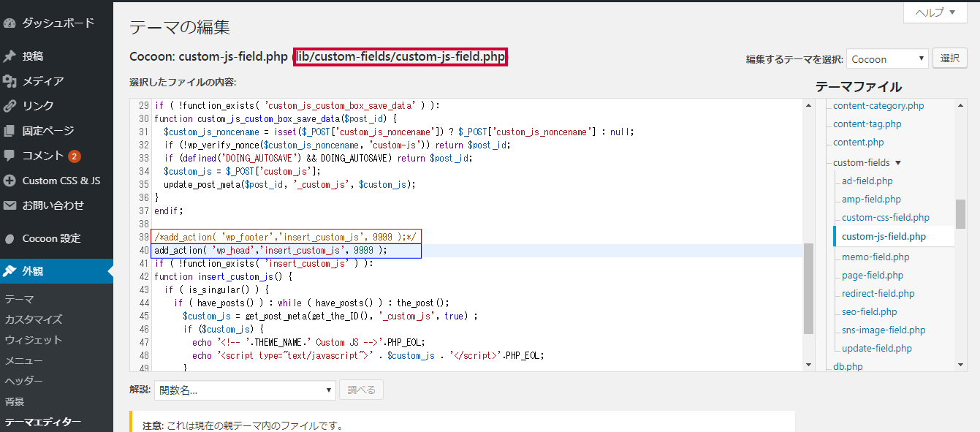Click the plus icon for Custom CSS & JS

click(x=10, y=181)
